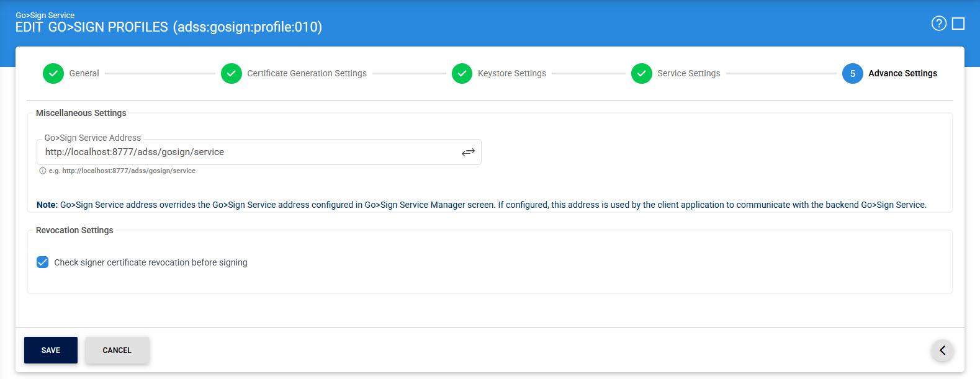
Task: Click the Certificate Generation Settings checkmark icon
Action: [x=232, y=73]
